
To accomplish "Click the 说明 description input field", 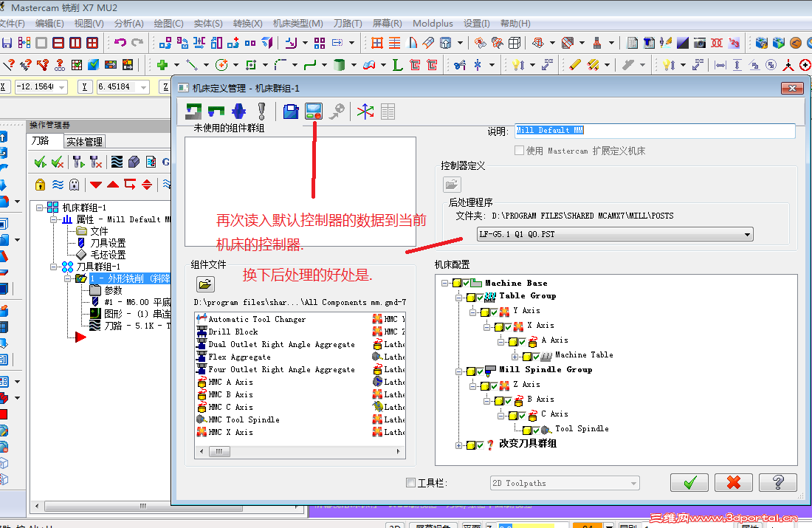I will coord(655,131).
